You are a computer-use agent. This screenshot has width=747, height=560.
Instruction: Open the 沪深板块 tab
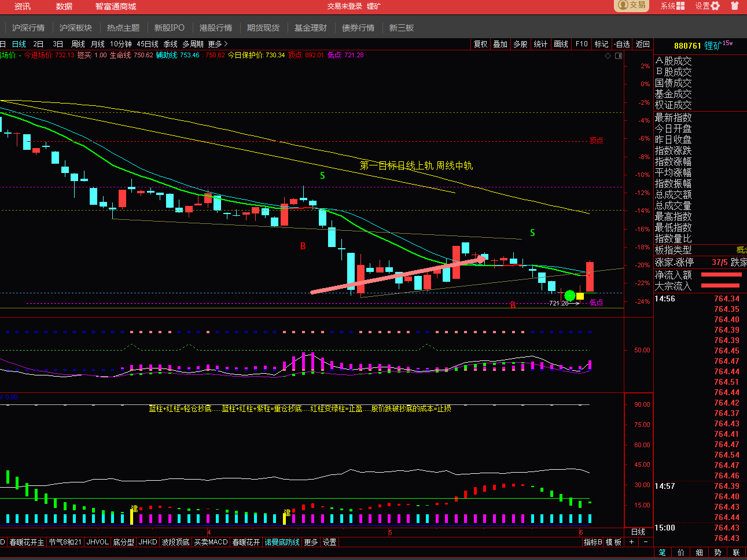(76, 28)
